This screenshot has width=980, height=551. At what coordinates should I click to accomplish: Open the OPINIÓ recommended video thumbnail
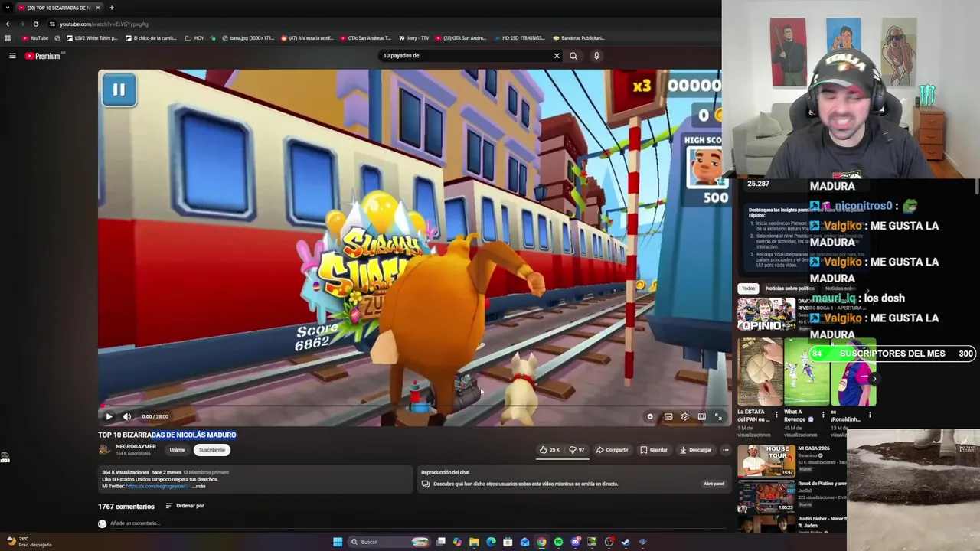click(x=766, y=314)
